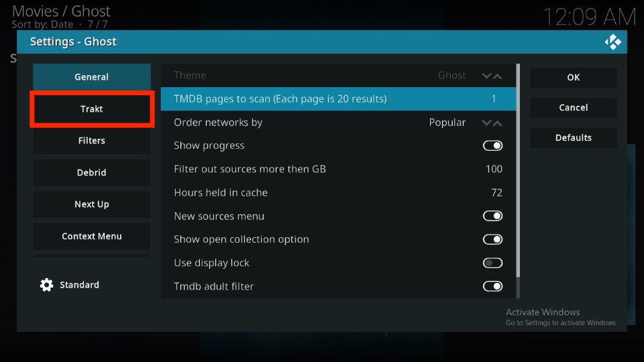Turn off the Tmdb adult filter switch
The width and height of the screenshot is (644, 362).
coord(492,286)
